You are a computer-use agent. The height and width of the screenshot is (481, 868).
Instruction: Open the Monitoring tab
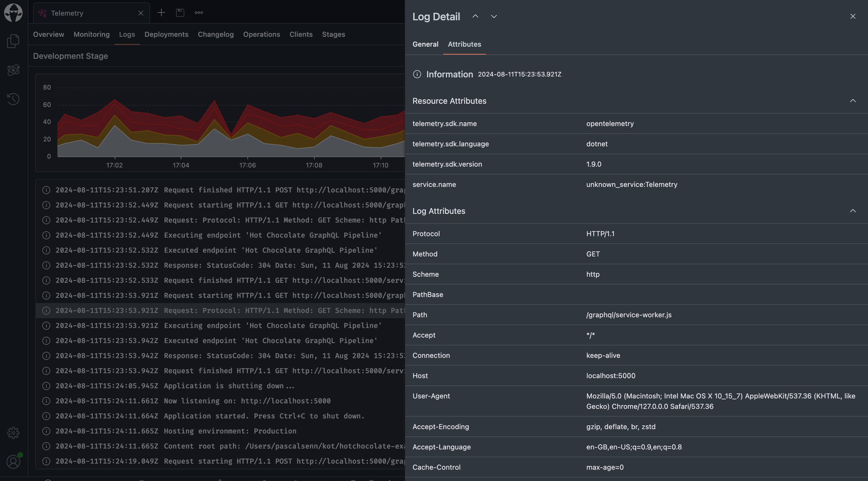(x=92, y=34)
